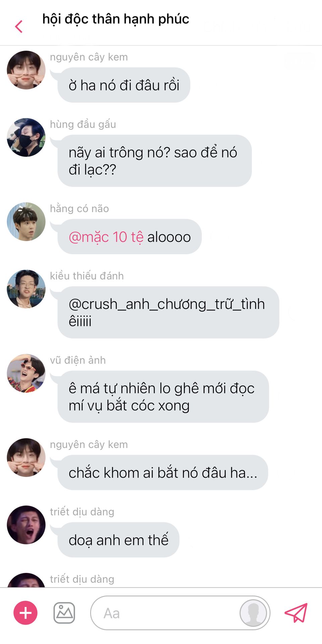Tap the sticker avatar inside message field
Image resolution: width=322 pixels, height=644 pixels.
point(253,613)
